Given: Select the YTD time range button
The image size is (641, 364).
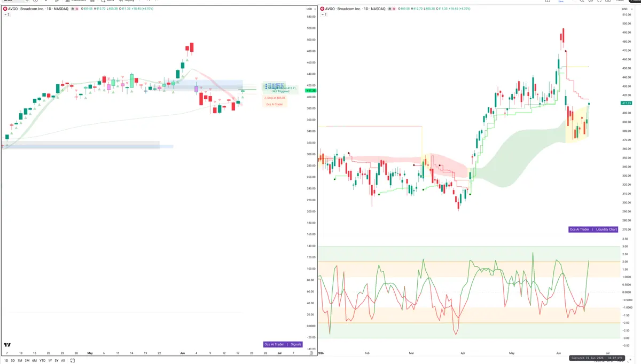Looking at the screenshot, I should coord(42,361).
